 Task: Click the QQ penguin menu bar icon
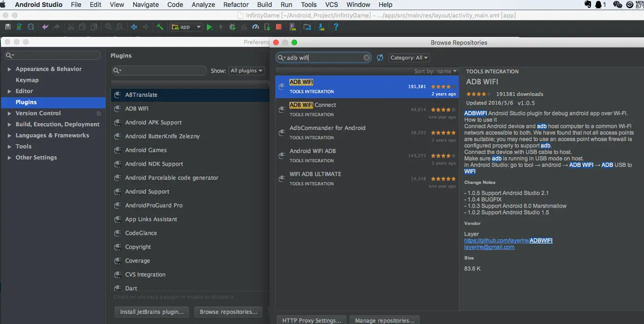point(598,5)
